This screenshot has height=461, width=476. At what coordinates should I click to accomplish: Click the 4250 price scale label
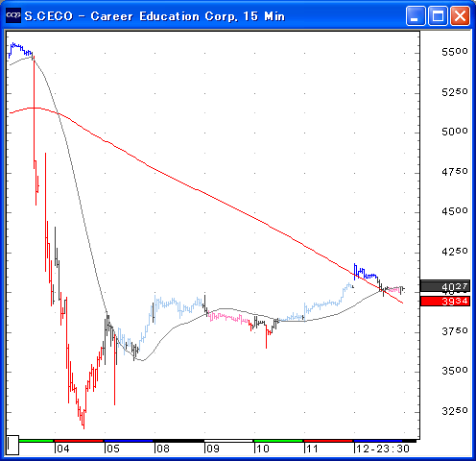(x=455, y=252)
